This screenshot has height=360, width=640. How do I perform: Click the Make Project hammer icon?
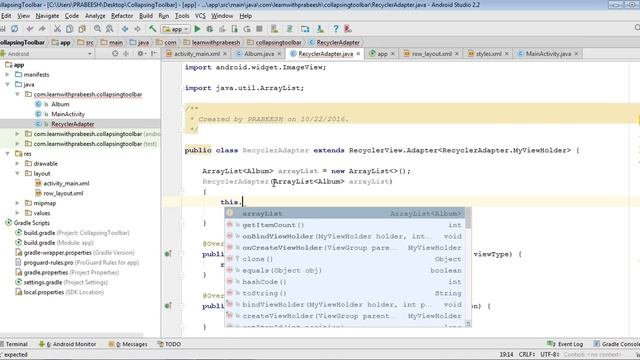(x=152, y=29)
